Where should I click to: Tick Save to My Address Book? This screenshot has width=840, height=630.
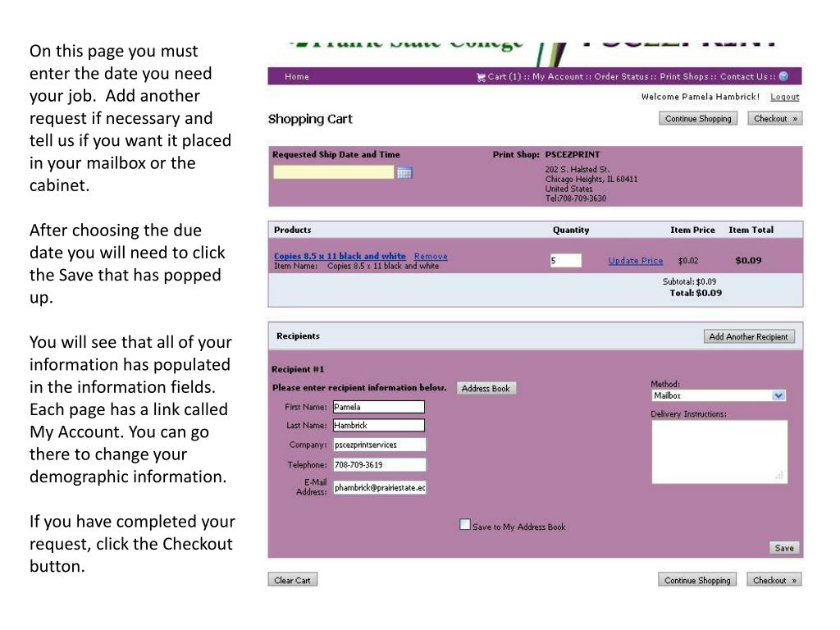(x=465, y=524)
